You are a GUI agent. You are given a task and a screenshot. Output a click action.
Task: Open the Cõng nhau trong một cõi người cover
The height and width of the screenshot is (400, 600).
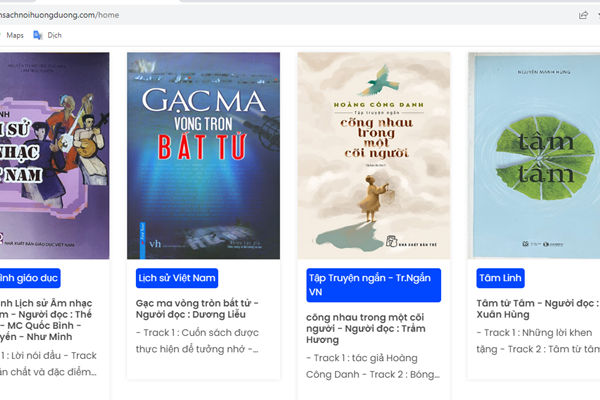373,155
